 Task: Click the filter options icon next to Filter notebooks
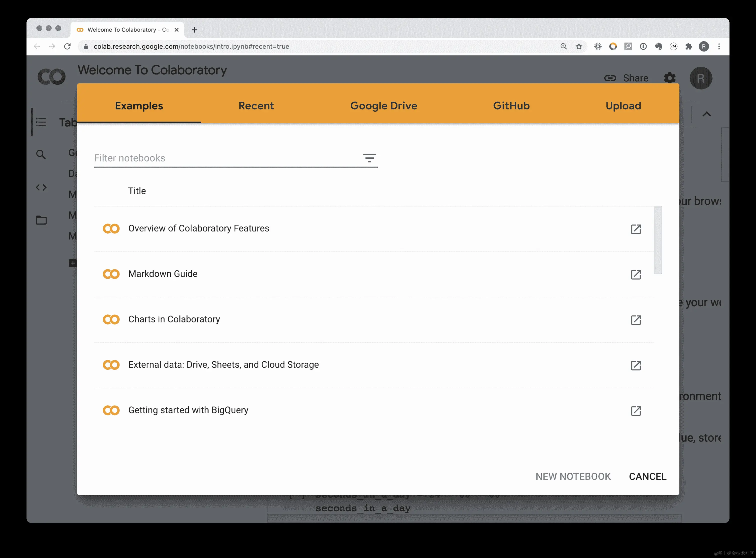coord(369,158)
